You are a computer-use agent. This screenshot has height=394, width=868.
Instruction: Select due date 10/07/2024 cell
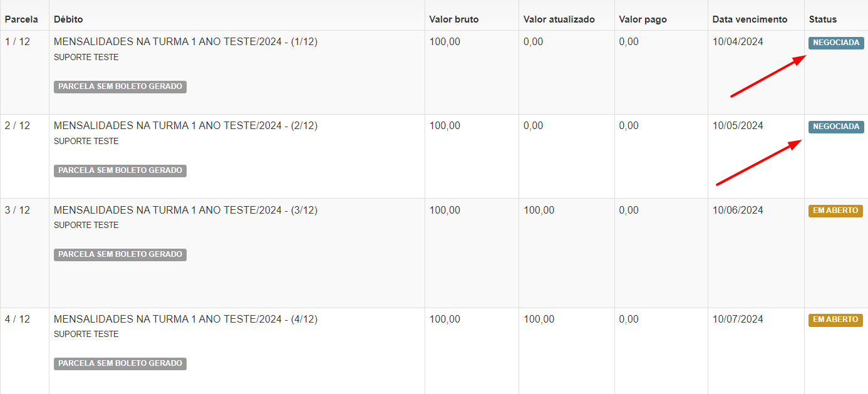coord(738,319)
